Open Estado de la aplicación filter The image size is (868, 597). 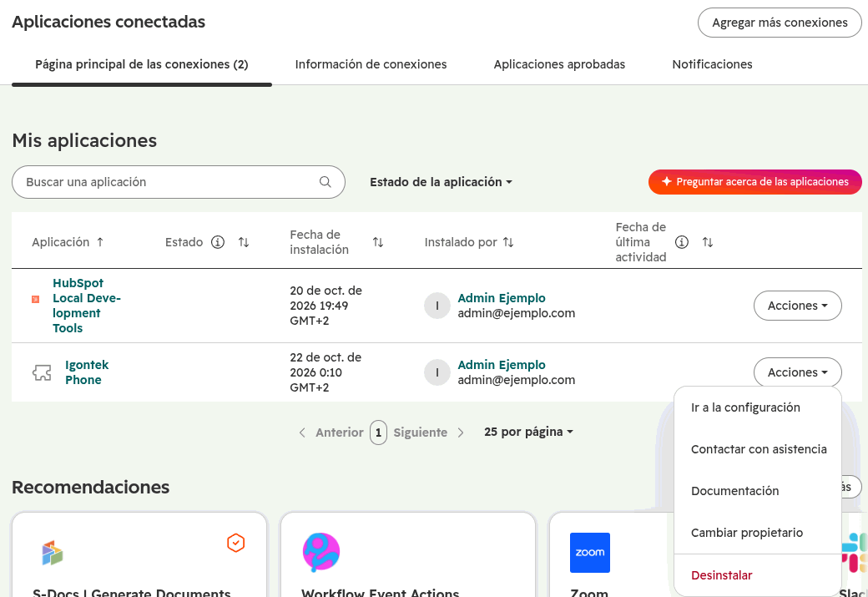442,182
